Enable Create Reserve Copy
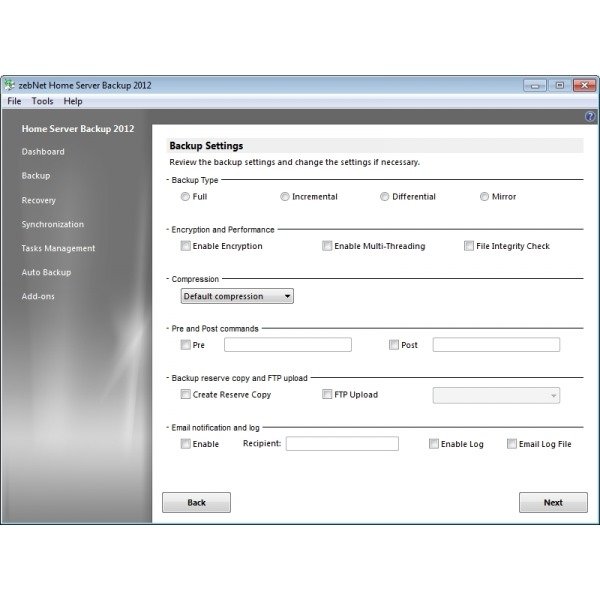The height and width of the screenshot is (600, 600). point(185,394)
